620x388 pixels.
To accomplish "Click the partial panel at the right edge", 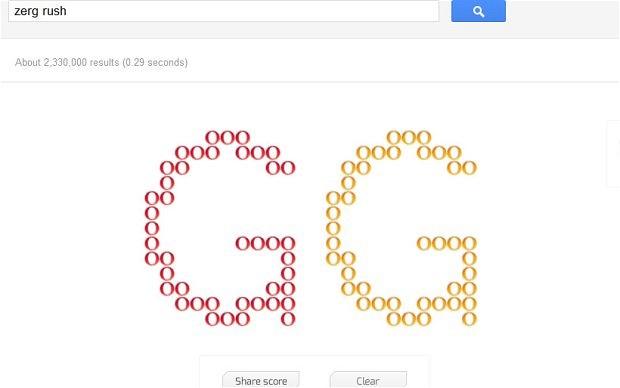I will [614, 153].
